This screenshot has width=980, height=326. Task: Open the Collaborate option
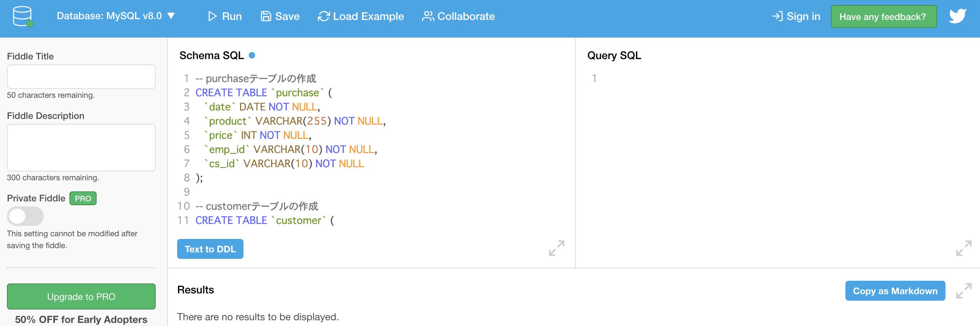pyautogui.click(x=458, y=16)
